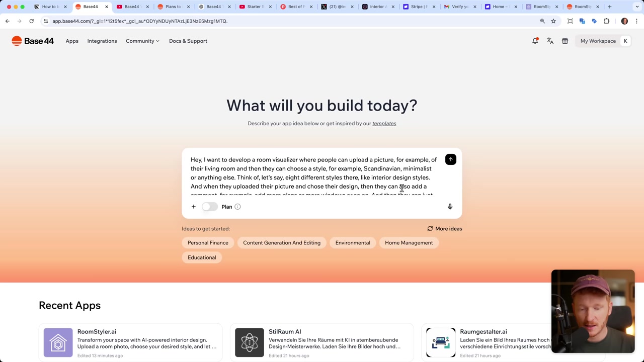Image resolution: width=644 pixels, height=362 pixels.
Task: Select the Educational idea chip
Action: [202, 257]
